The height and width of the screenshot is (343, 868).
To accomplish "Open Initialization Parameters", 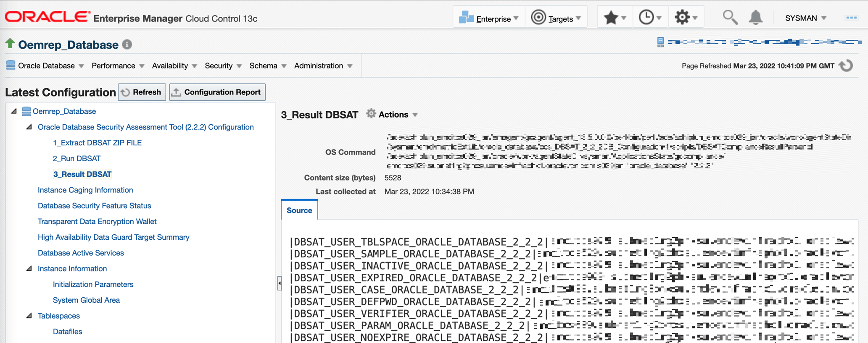I will [93, 285].
